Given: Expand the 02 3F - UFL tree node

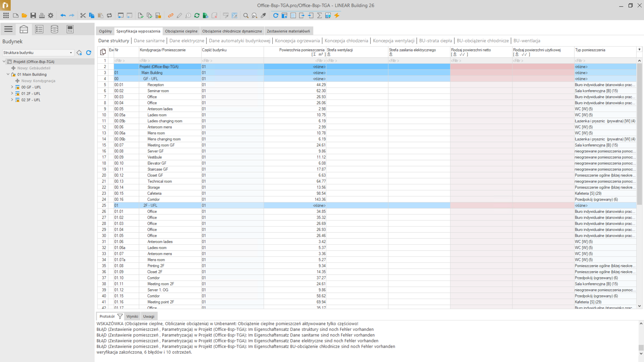Looking at the screenshot, I should pos(12,100).
